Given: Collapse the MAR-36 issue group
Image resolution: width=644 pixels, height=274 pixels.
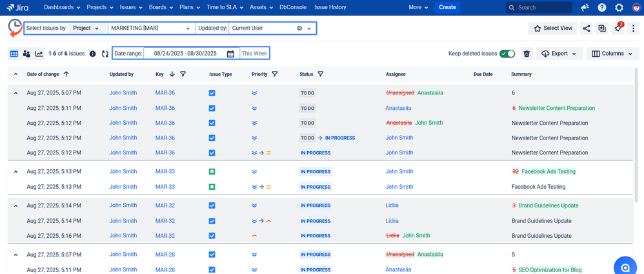Looking at the screenshot, I should point(15,93).
